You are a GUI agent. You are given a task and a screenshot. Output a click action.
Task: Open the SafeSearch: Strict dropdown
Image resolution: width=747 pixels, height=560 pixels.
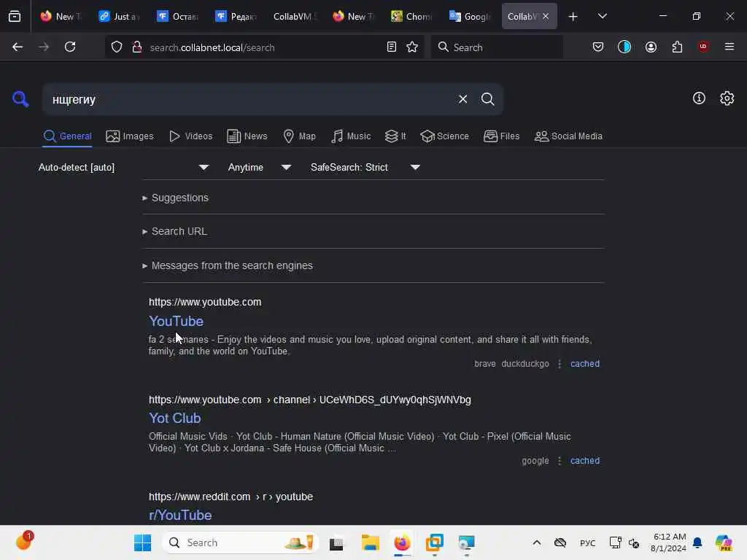pyautogui.click(x=365, y=168)
